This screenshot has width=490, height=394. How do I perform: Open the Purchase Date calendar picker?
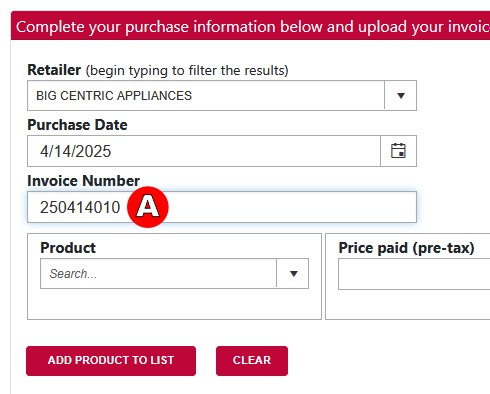click(x=398, y=151)
